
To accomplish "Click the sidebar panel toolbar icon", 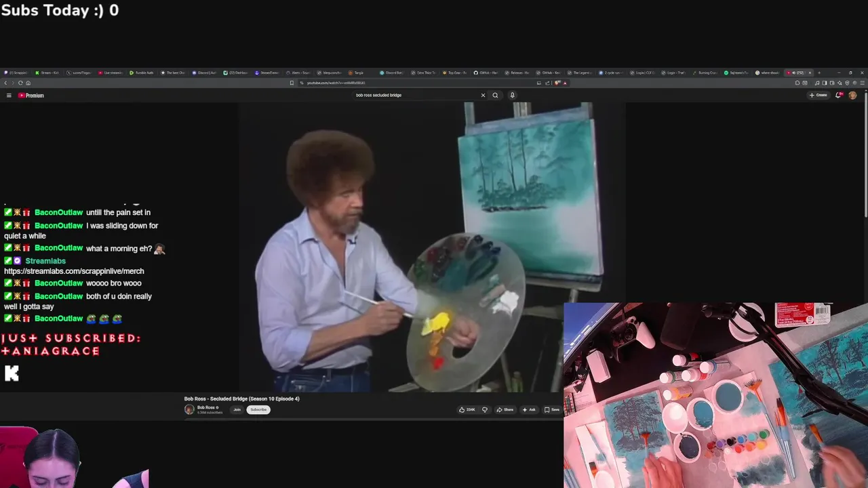I will [x=825, y=83].
